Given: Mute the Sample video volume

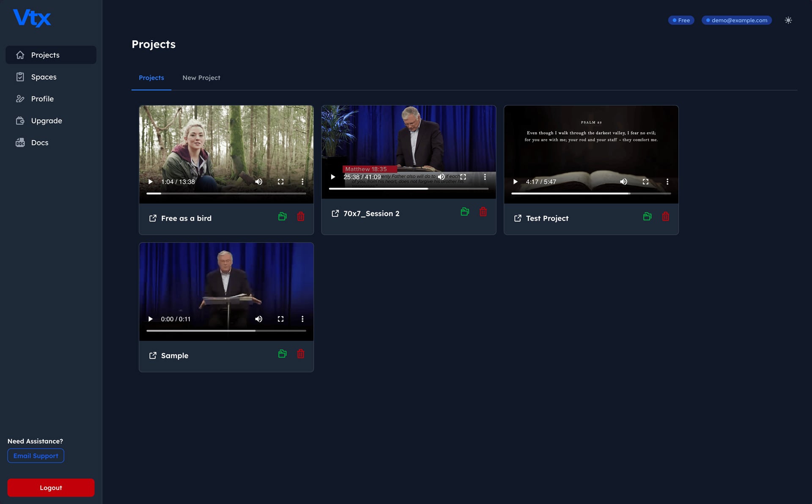Looking at the screenshot, I should pos(258,319).
